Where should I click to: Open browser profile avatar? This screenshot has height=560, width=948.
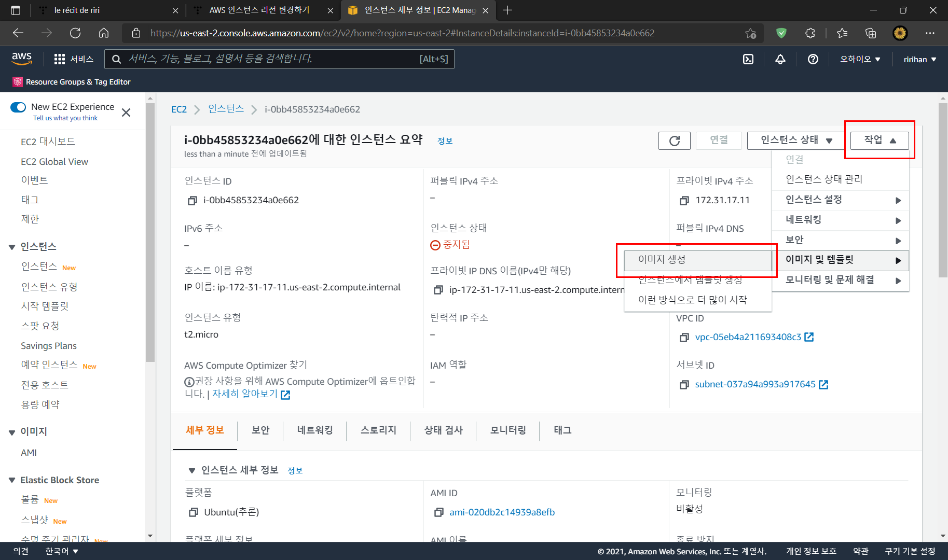pyautogui.click(x=900, y=33)
